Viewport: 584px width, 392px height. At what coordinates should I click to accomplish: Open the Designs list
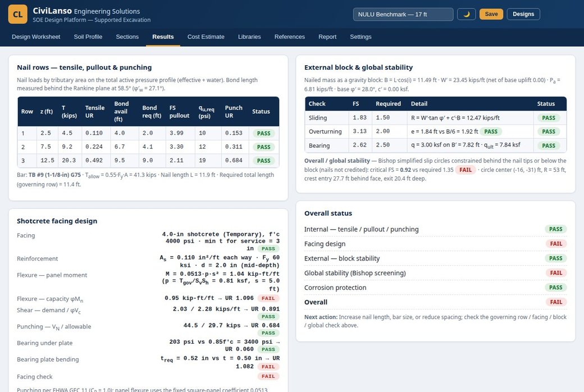(x=523, y=14)
